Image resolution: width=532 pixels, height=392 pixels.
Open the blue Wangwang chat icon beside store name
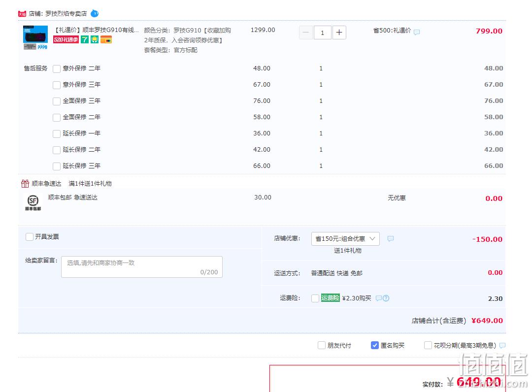tap(95, 14)
